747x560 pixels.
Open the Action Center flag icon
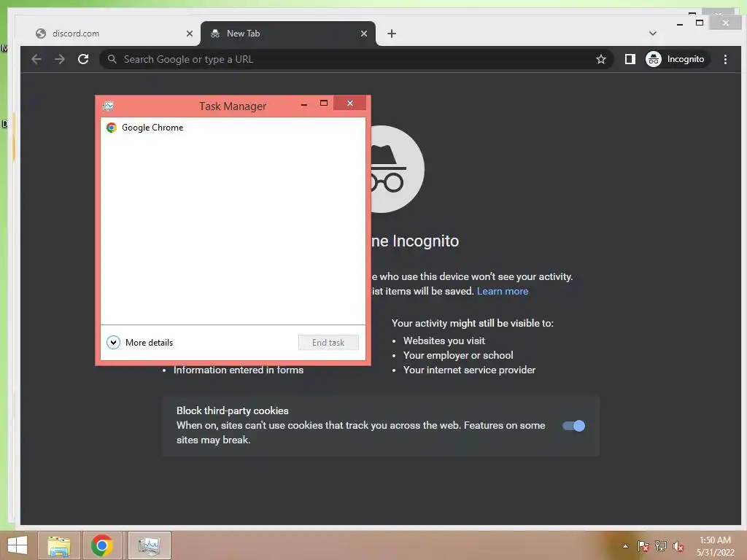[643, 546]
